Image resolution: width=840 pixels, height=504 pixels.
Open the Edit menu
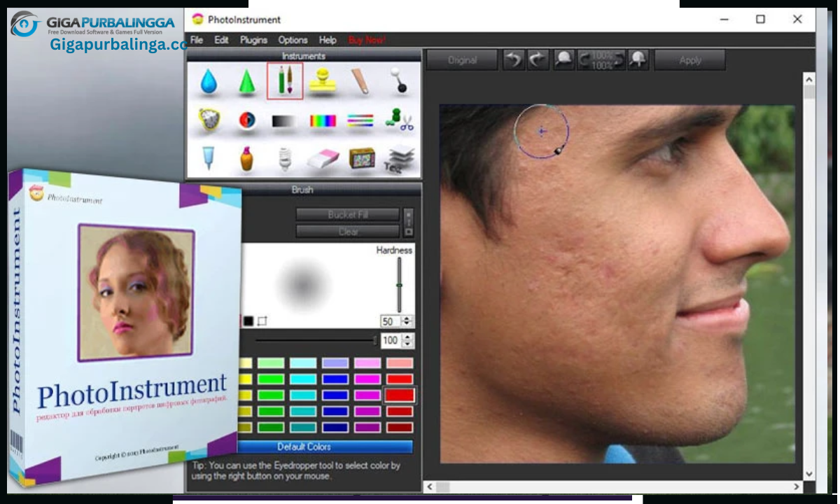(221, 40)
